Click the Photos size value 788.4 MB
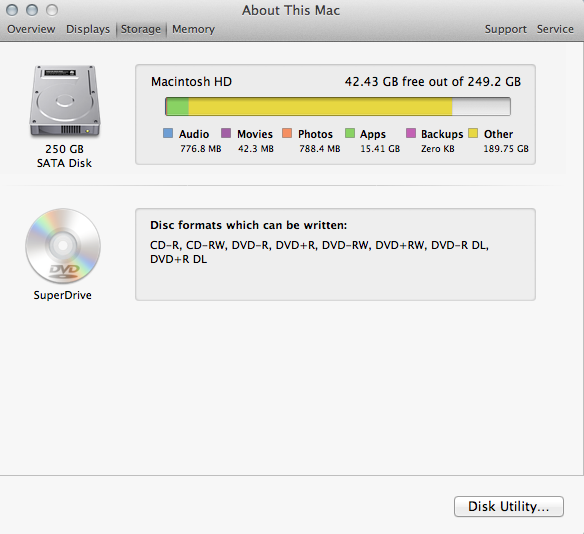Screen dimensions: 584x534 [320, 149]
